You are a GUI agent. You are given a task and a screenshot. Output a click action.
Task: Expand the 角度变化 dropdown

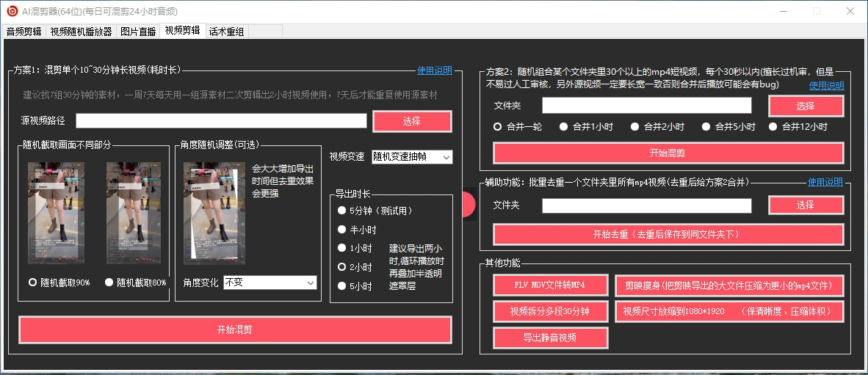coord(270,283)
